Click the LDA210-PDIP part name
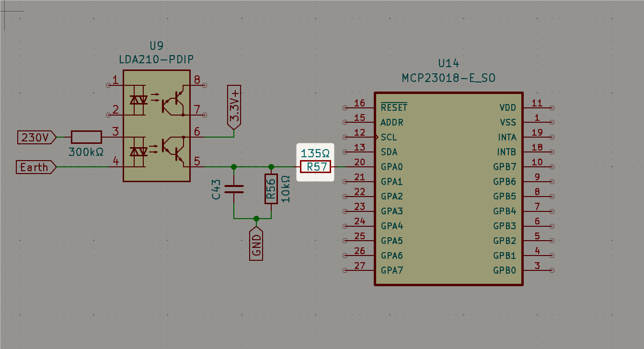644x349 pixels. coord(156,59)
